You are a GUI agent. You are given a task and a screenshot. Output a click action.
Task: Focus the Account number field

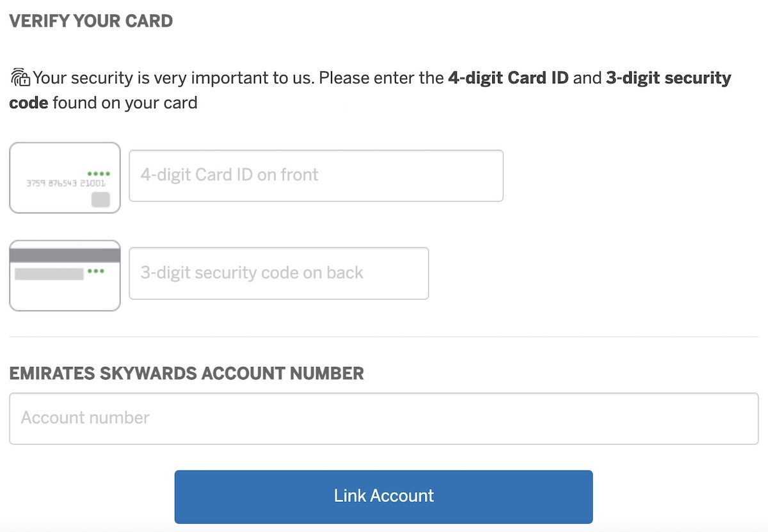click(384, 419)
